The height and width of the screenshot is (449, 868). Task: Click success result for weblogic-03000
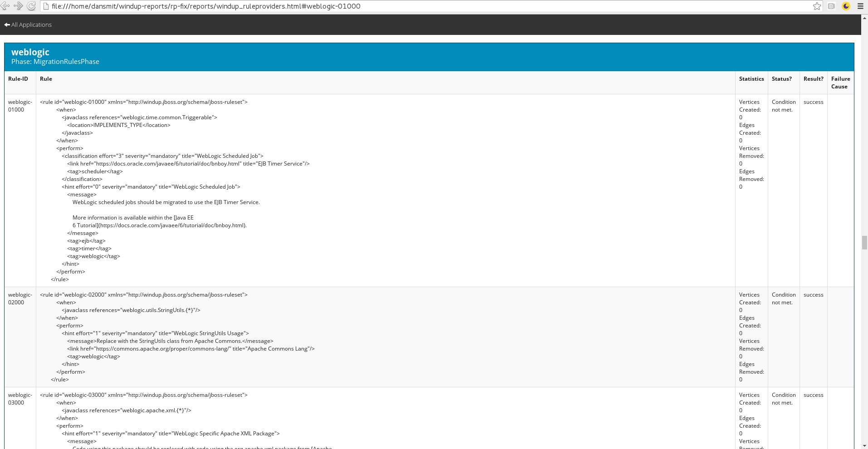814,395
